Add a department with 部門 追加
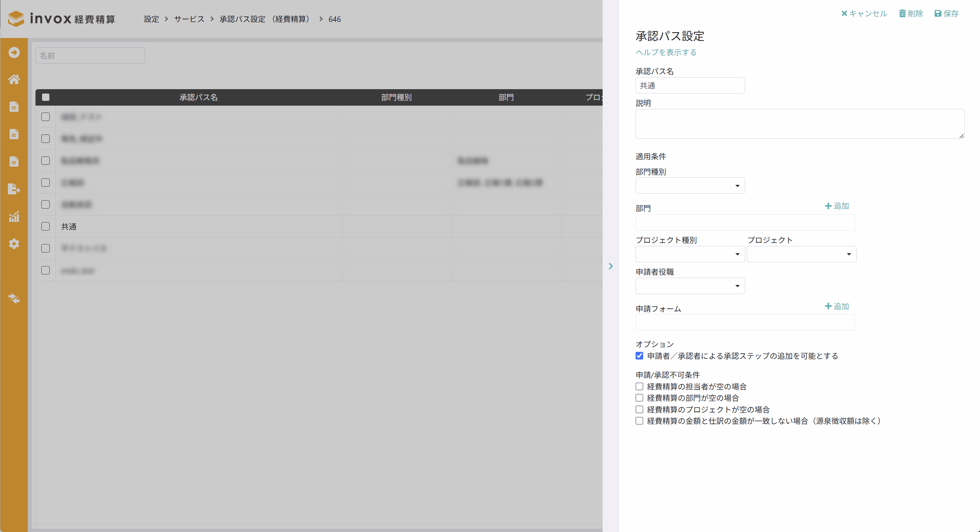This screenshot has height=532, width=980. coord(837,206)
